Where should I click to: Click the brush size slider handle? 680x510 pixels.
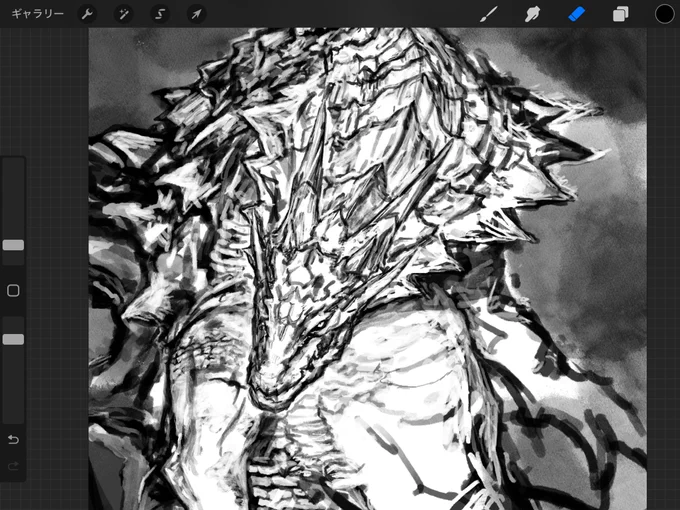click(13, 245)
